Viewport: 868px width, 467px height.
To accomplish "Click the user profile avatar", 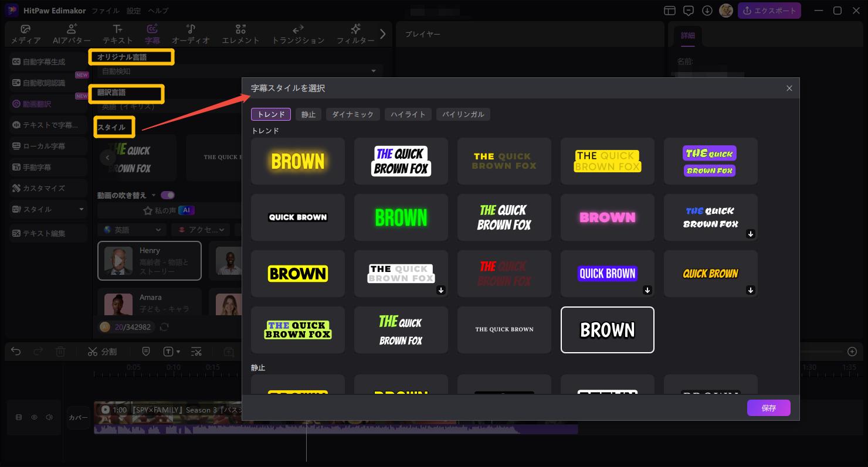I will (726, 11).
